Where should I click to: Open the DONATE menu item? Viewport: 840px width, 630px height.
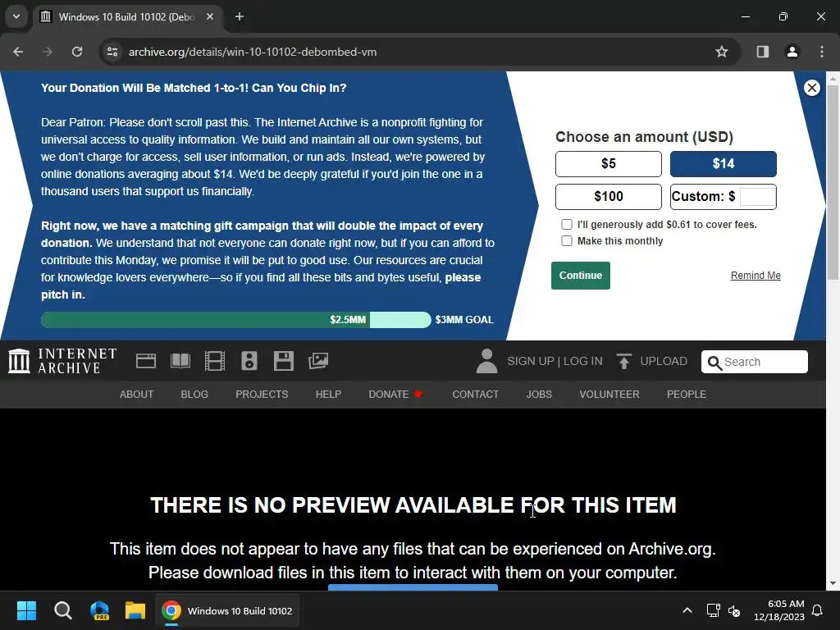coord(396,395)
